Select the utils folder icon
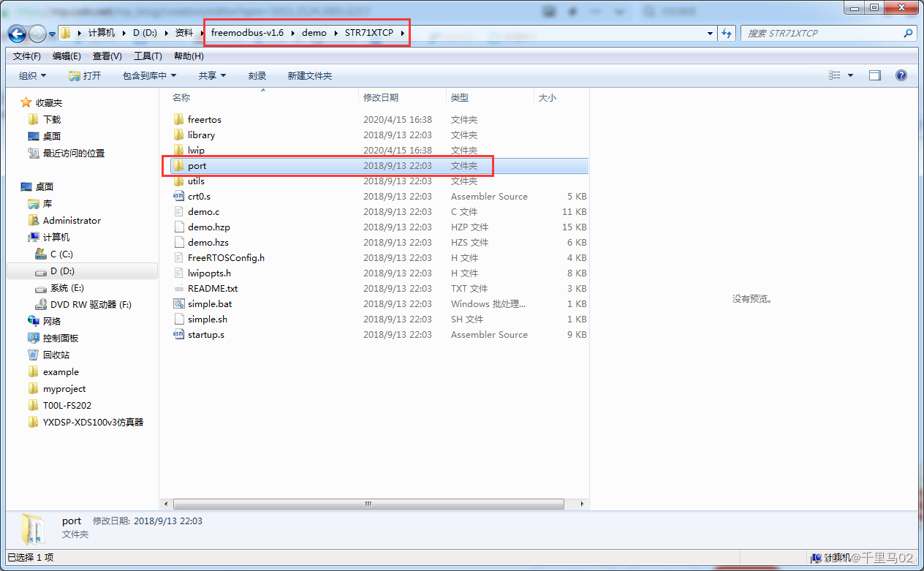This screenshot has width=924, height=571. pos(178,181)
